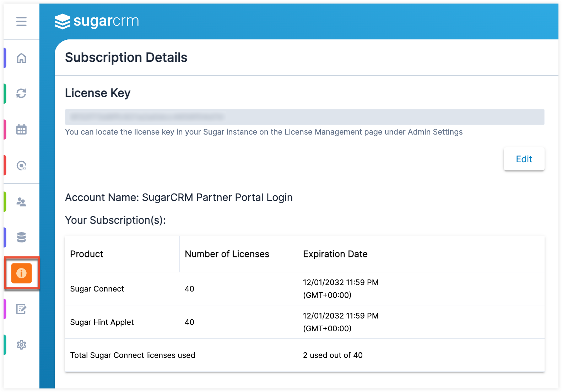Click the Edit license key button

[524, 159]
